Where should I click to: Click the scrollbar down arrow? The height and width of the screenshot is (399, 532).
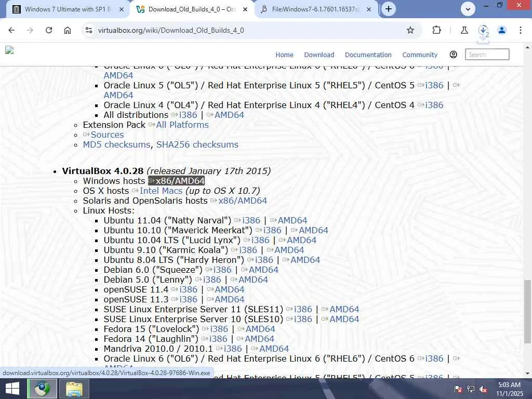[x=527, y=374]
